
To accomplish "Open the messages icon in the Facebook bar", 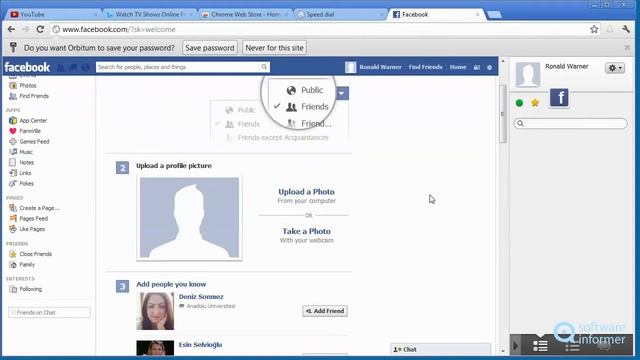I will pos(73,67).
